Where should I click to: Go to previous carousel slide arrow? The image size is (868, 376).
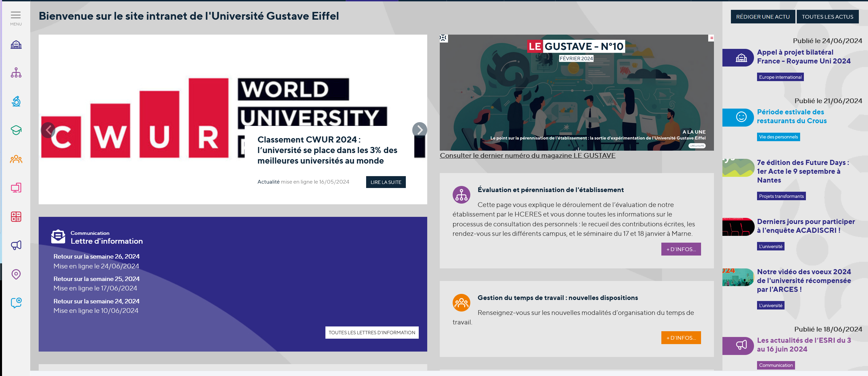point(48,130)
